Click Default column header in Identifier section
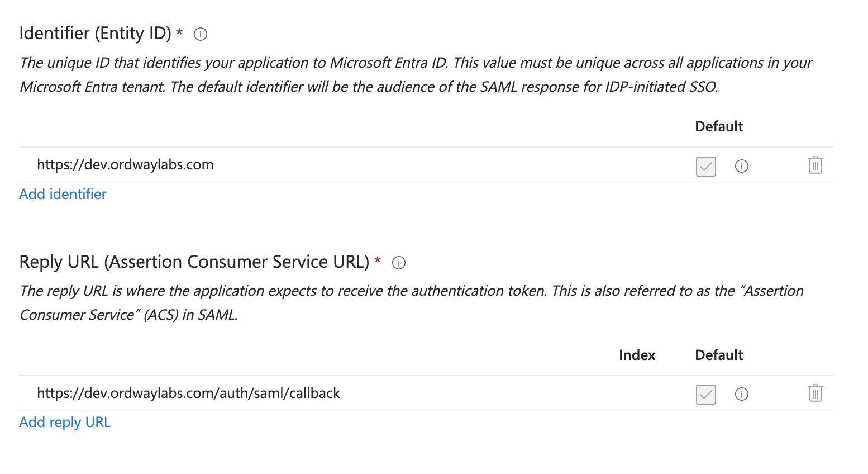This screenshot has height=474, width=868. (719, 126)
